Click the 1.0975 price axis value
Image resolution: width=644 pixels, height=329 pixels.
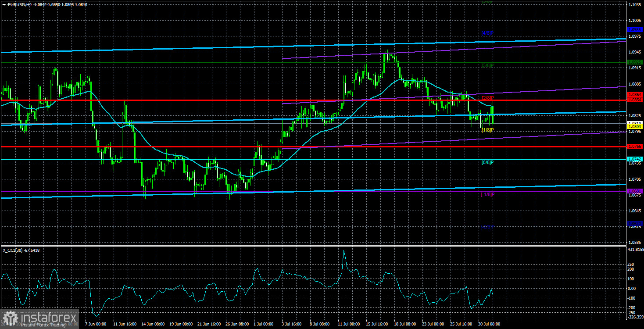tap(635, 36)
